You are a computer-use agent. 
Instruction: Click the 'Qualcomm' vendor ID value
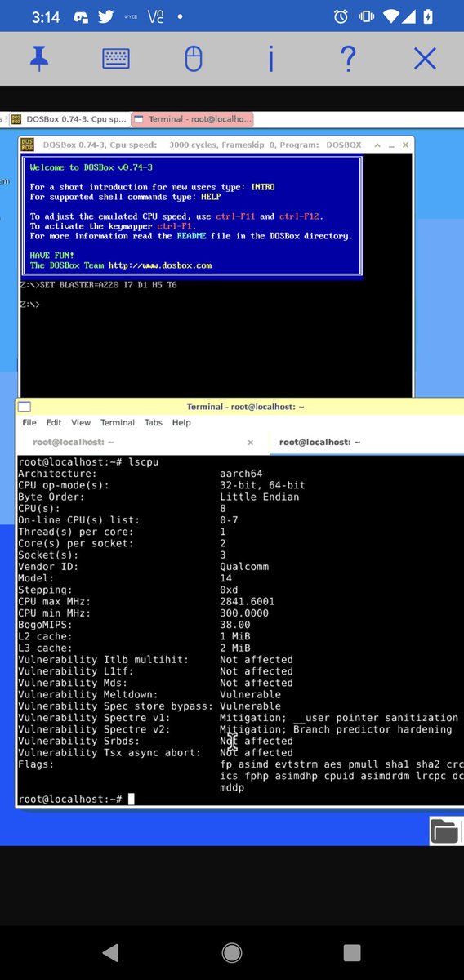point(244,567)
